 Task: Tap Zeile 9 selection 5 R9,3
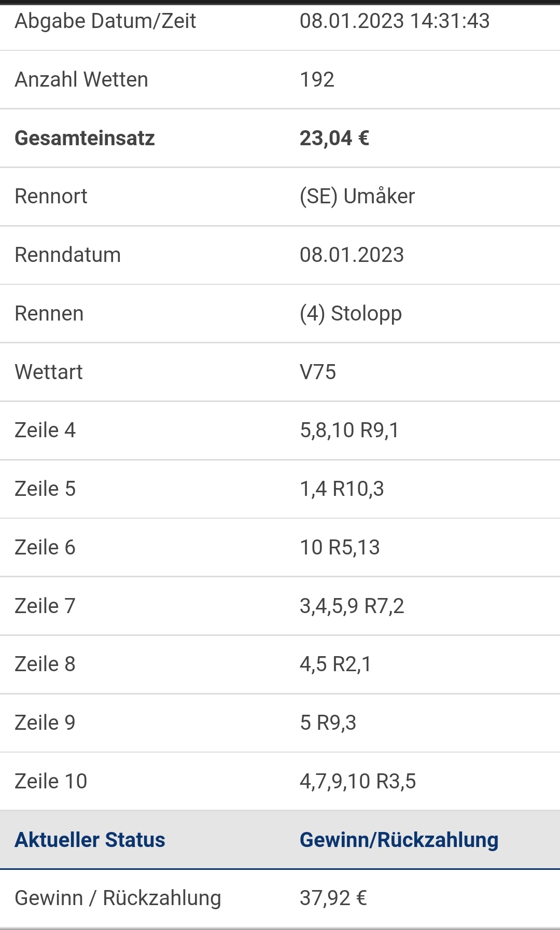(x=328, y=723)
